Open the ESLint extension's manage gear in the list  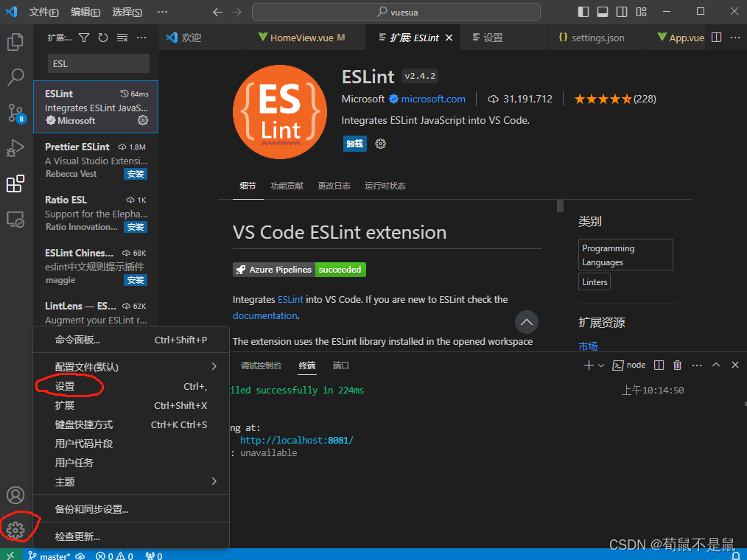point(143,120)
